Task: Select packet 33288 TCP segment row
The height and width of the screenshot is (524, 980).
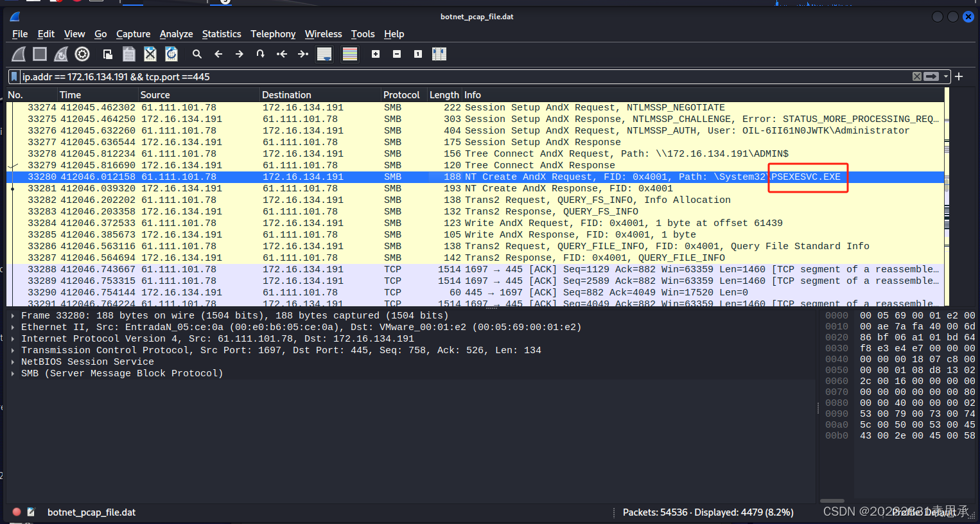Action: [475, 270]
